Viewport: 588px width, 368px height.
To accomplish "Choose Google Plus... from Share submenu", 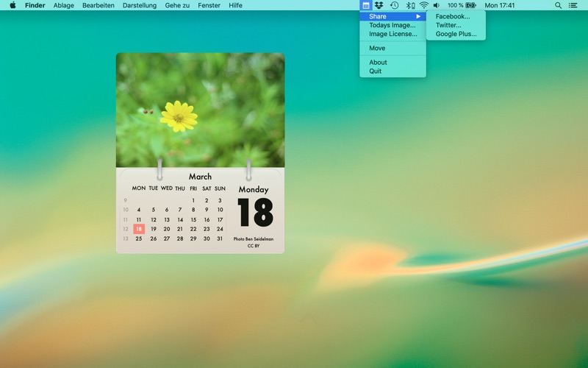I will [456, 34].
